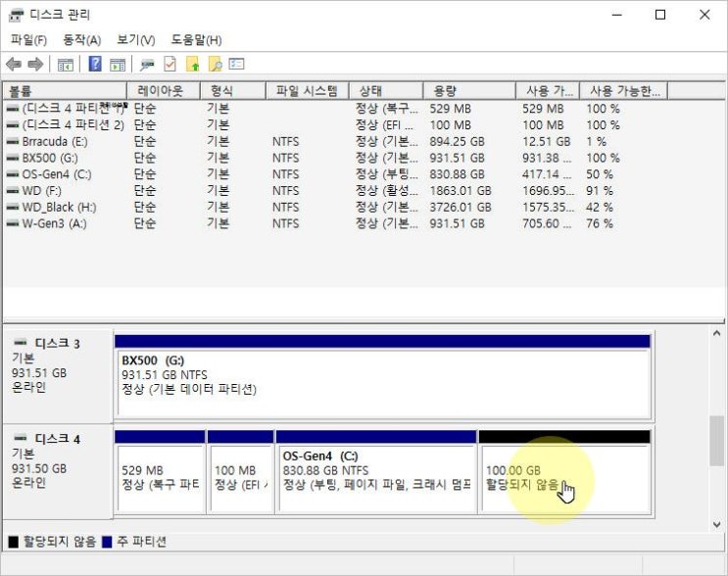This screenshot has height=576, width=728.
Task: Click the 디스크 관리 title bar app icon
Action: (x=16, y=16)
